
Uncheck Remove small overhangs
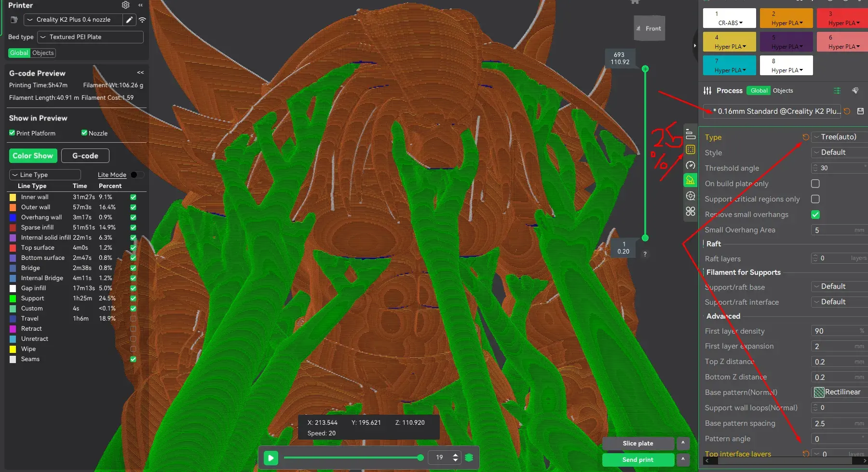pos(815,215)
